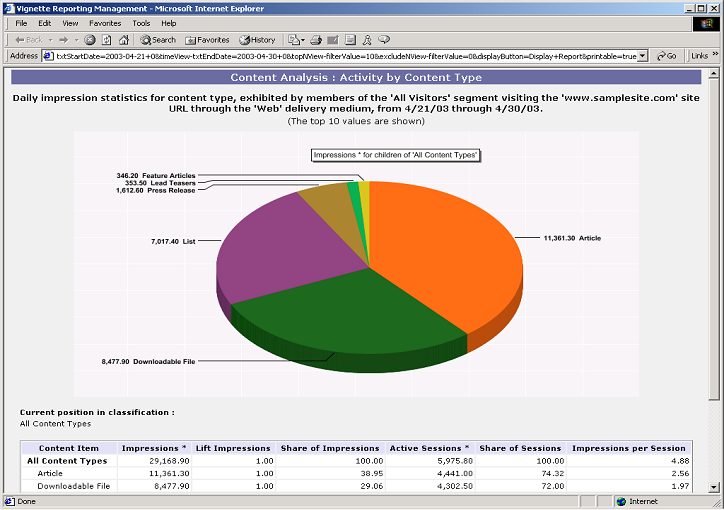This screenshot has width=724, height=510.
Task: Click the Windows logo throbber icon
Action: 706,24
